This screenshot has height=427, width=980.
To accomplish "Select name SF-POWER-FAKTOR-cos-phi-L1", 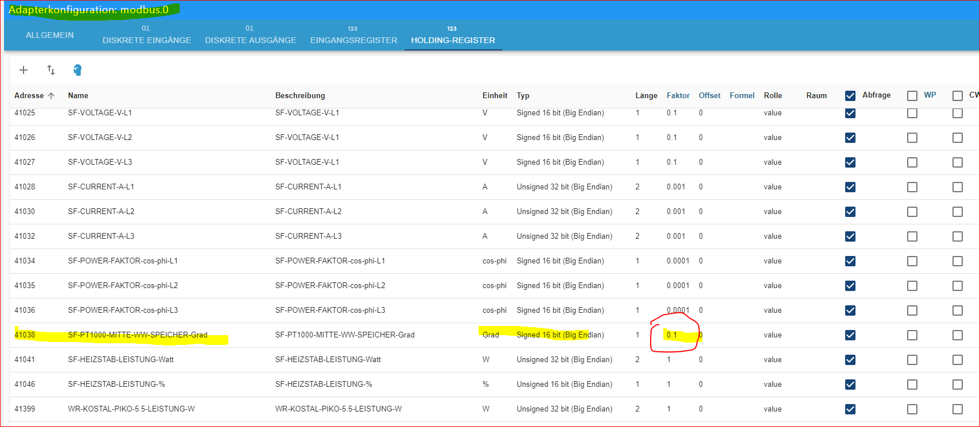I will (123, 261).
